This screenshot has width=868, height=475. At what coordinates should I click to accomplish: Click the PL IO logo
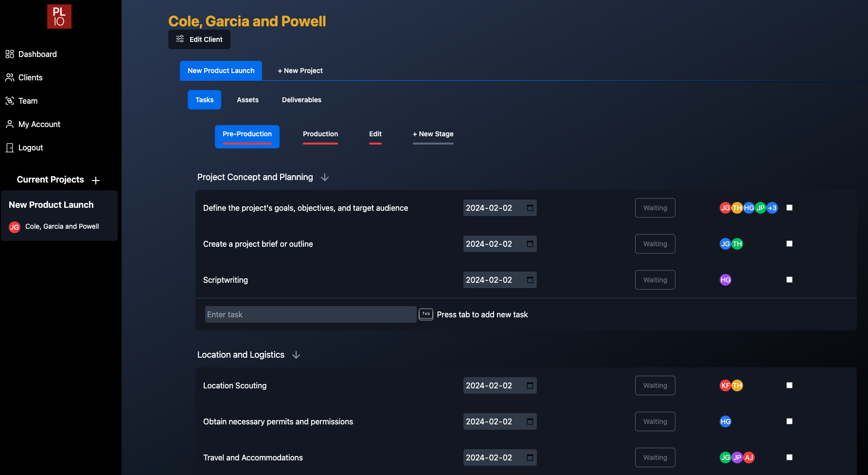(x=59, y=16)
